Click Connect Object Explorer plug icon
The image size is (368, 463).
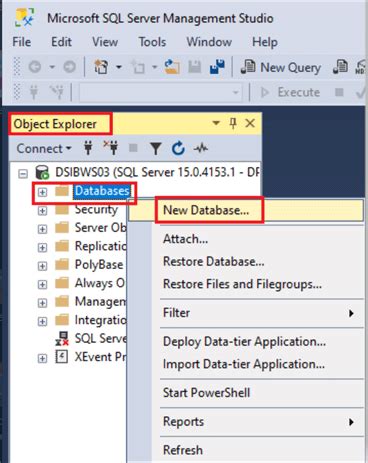point(88,148)
